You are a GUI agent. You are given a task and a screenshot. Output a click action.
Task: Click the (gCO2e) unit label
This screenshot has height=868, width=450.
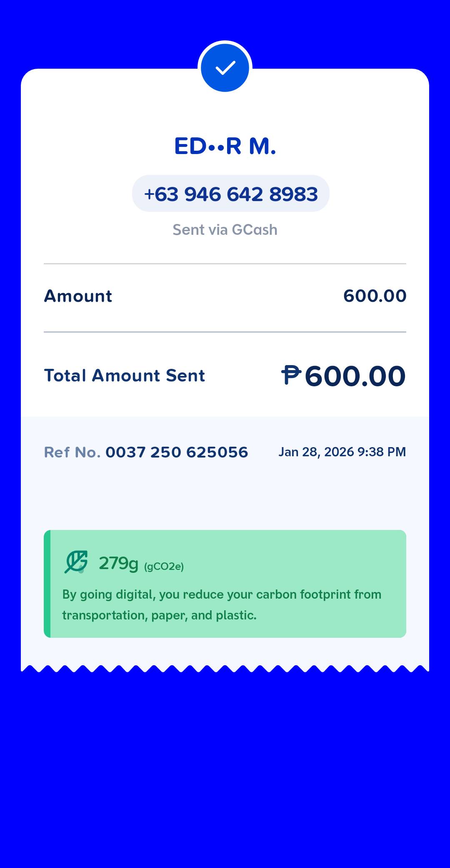point(164,566)
